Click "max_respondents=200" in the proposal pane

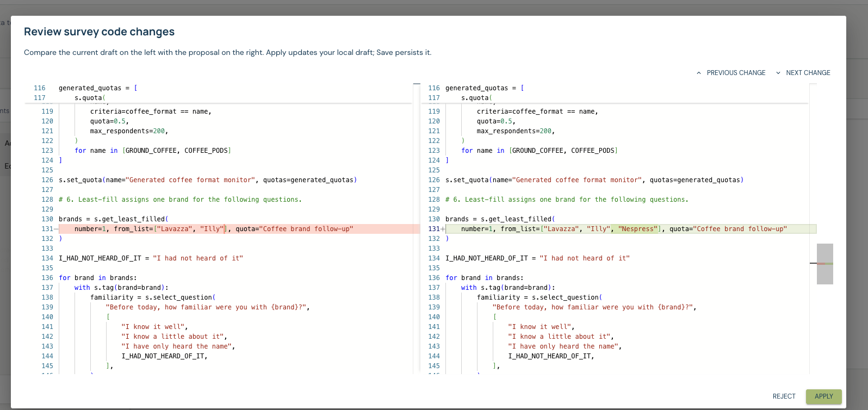point(516,131)
